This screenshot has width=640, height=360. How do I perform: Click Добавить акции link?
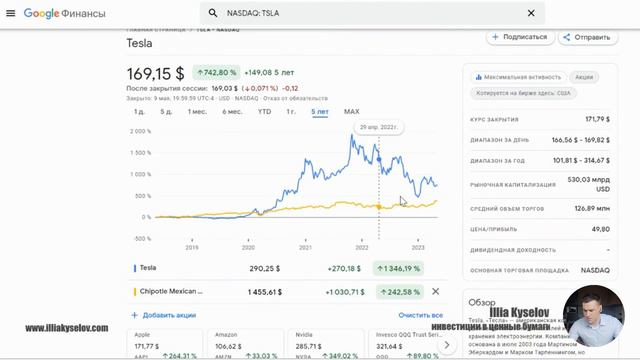pos(164,315)
